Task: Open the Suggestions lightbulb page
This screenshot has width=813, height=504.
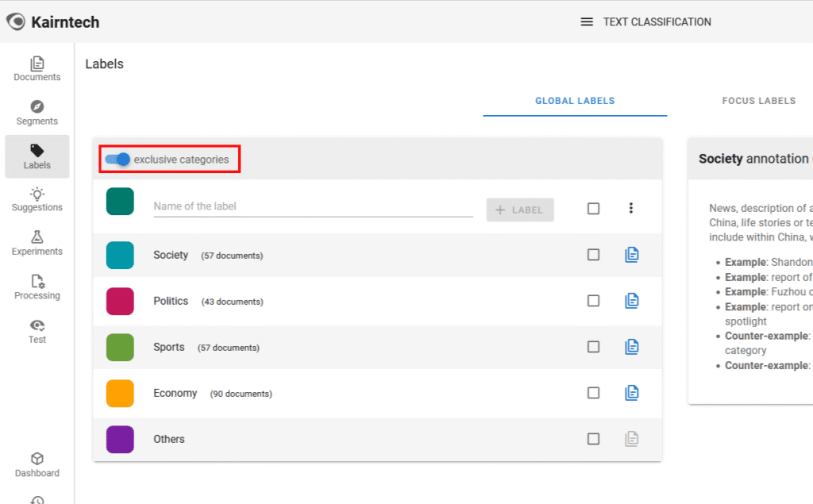Action: [37, 199]
